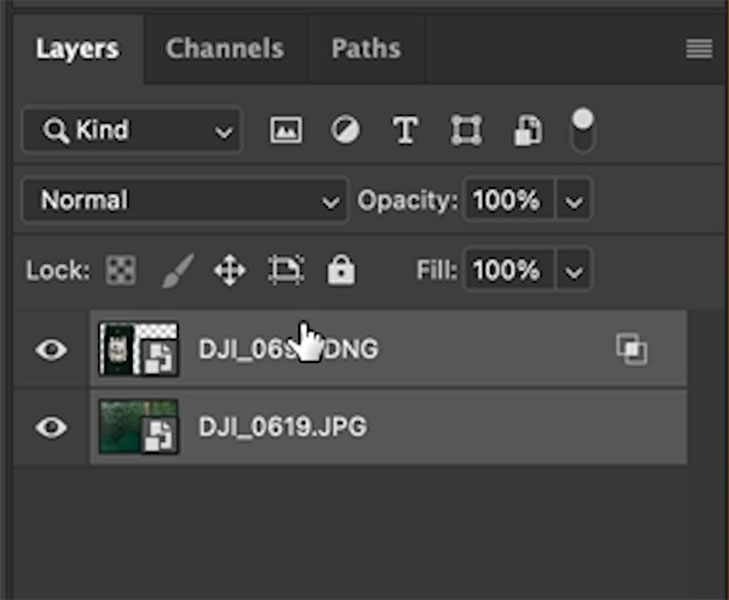Screen dimensions: 729x600
Task: Hide the DJI_0619.JPG layer
Action: click(51, 427)
